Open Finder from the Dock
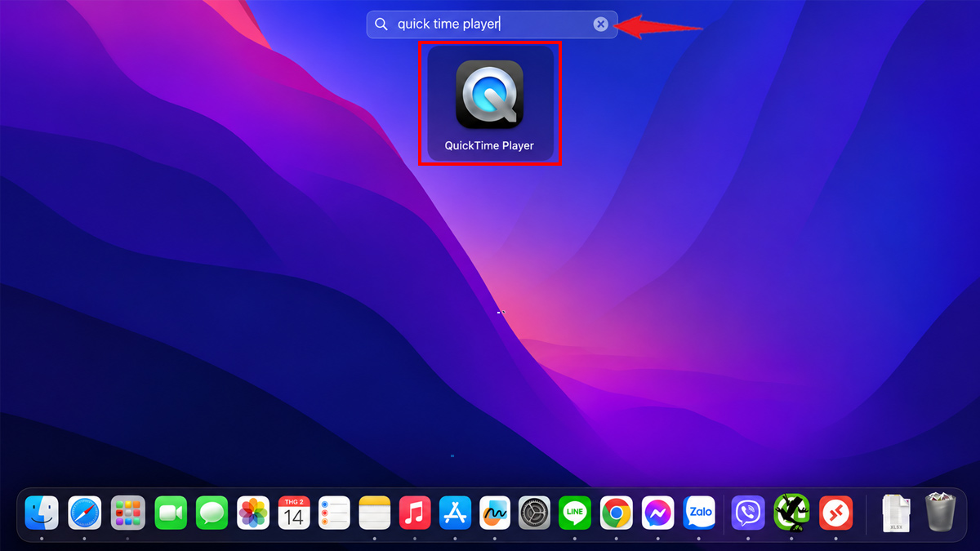This screenshot has width=980, height=551. pos(42,513)
